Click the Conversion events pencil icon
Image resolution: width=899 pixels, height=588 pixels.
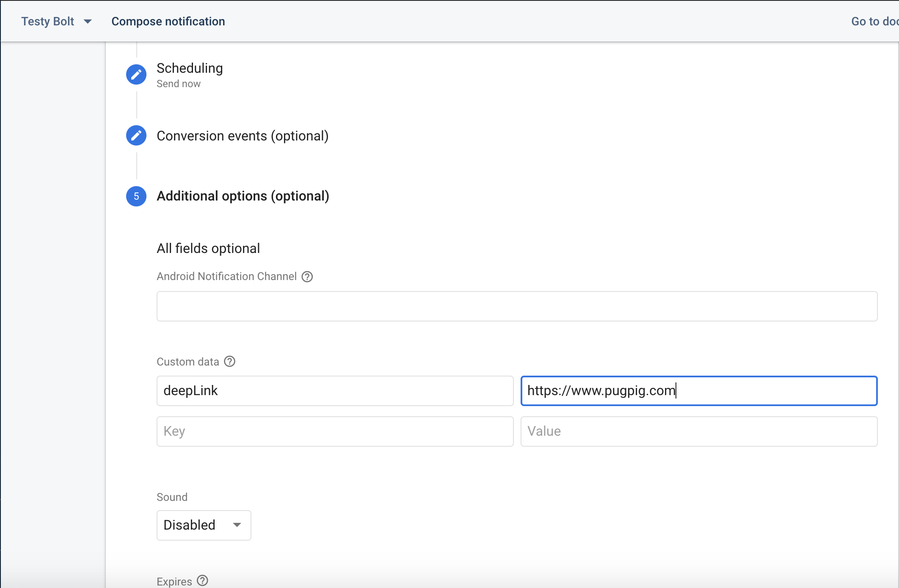(136, 135)
